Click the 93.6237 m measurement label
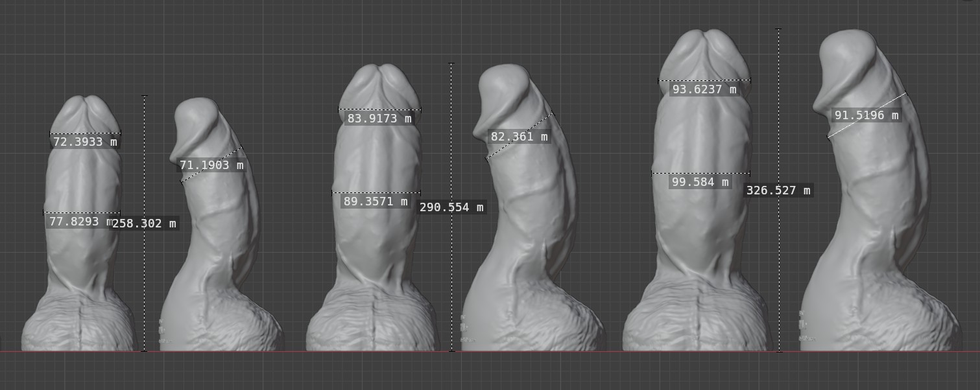980x390 pixels. (x=704, y=89)
